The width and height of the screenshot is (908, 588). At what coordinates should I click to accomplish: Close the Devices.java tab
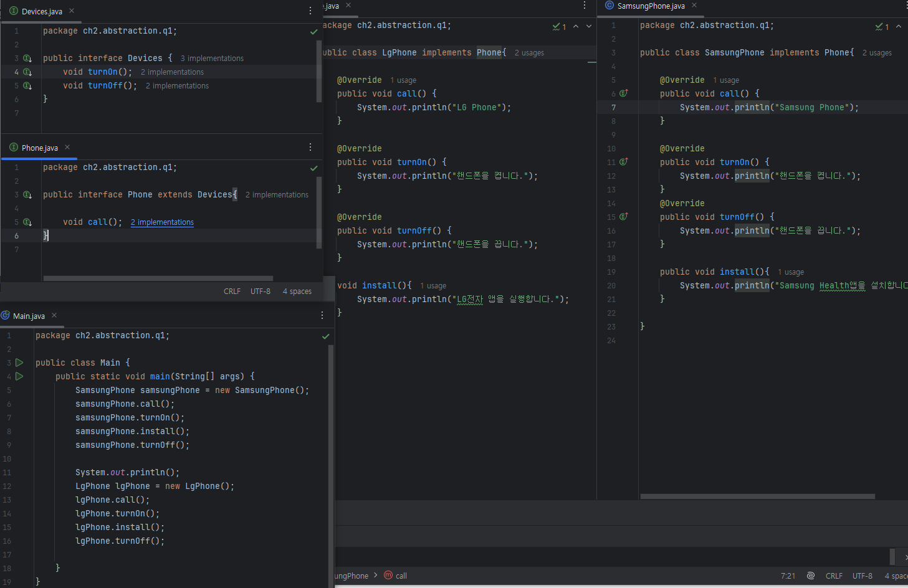(x=72, y=11)
